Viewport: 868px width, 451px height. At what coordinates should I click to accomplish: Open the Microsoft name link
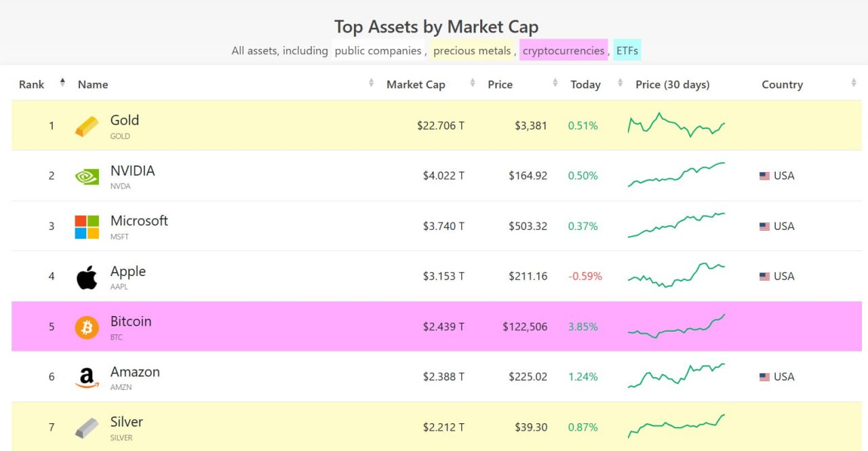click(x=139, y=221)
